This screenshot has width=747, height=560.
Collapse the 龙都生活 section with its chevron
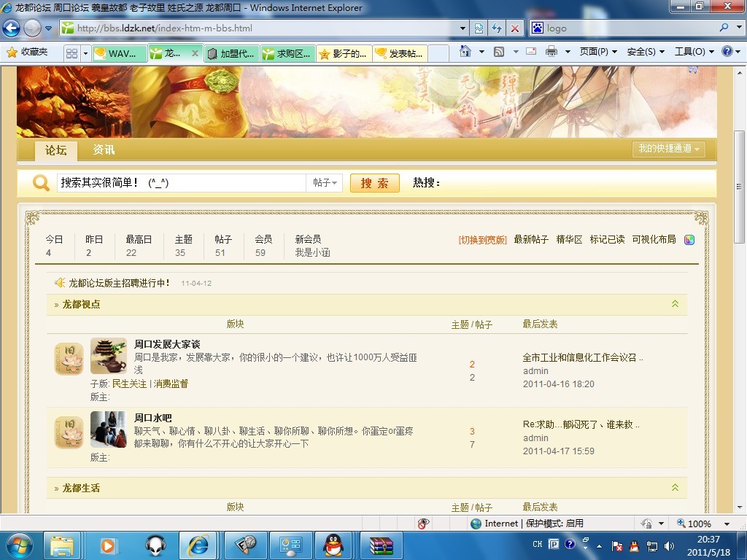[x=675, y=488]
